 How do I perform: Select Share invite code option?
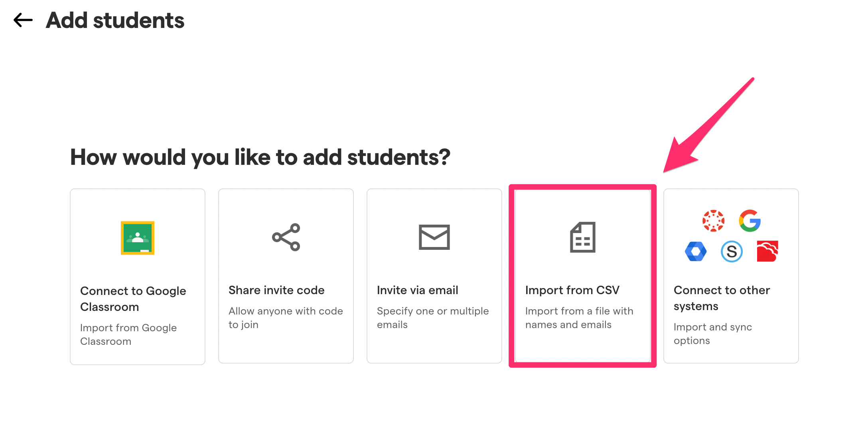(286, 276)
